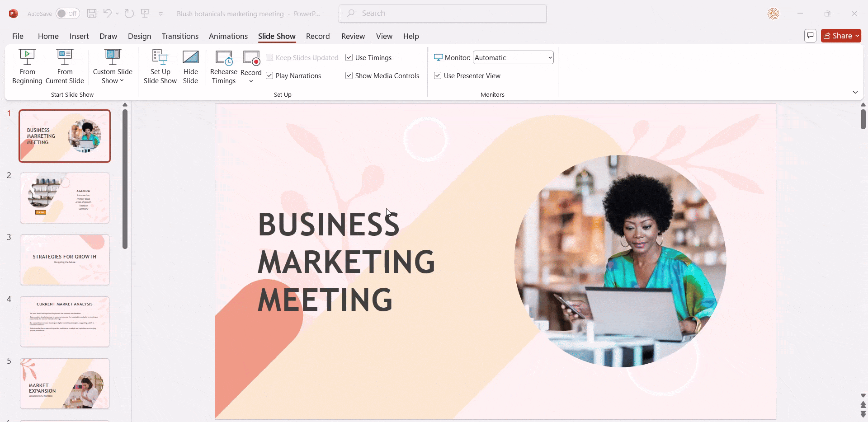Image resolution: width=868 pixels, height=422 pixels.
Task: Toggle AutoSave on
Action: pyautogui.click(x=67, y=14)
